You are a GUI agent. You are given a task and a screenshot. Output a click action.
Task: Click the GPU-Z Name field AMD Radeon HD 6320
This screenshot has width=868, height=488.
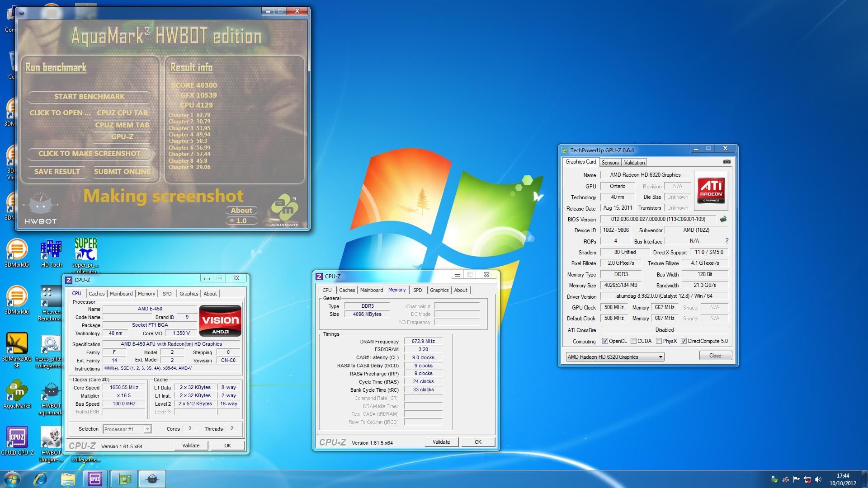click(645, 175)
